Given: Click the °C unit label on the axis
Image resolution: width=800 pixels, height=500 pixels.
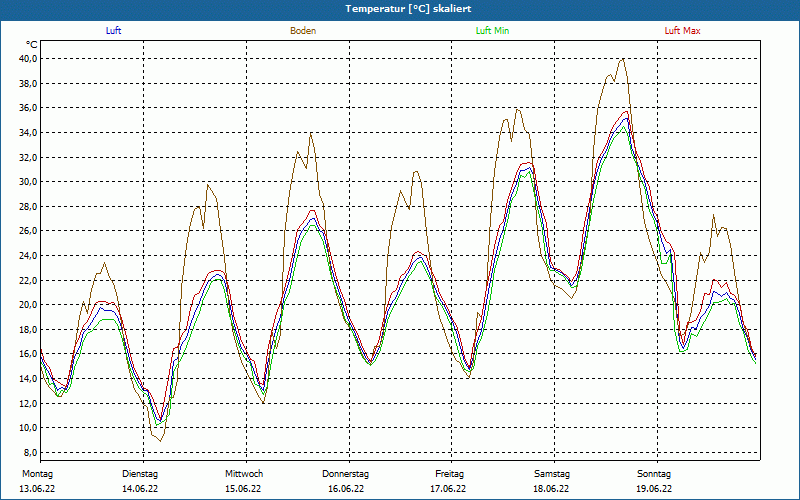Looking at the screenshot, I should tap(32, 44).
